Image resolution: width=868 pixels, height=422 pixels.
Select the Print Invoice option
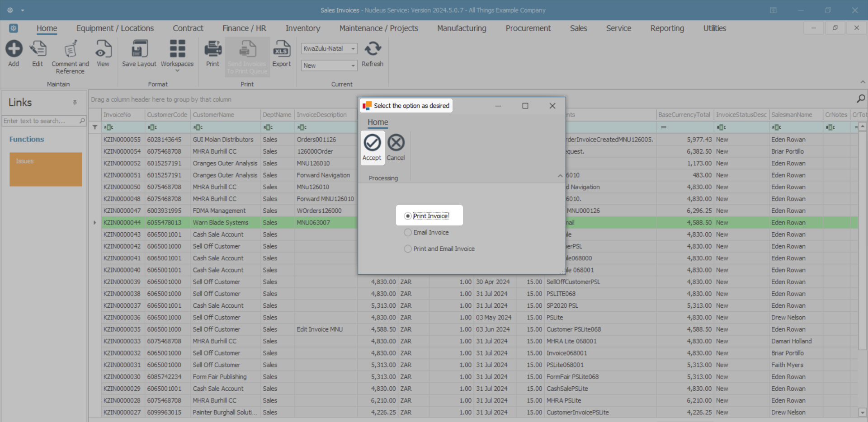[426, 216]
